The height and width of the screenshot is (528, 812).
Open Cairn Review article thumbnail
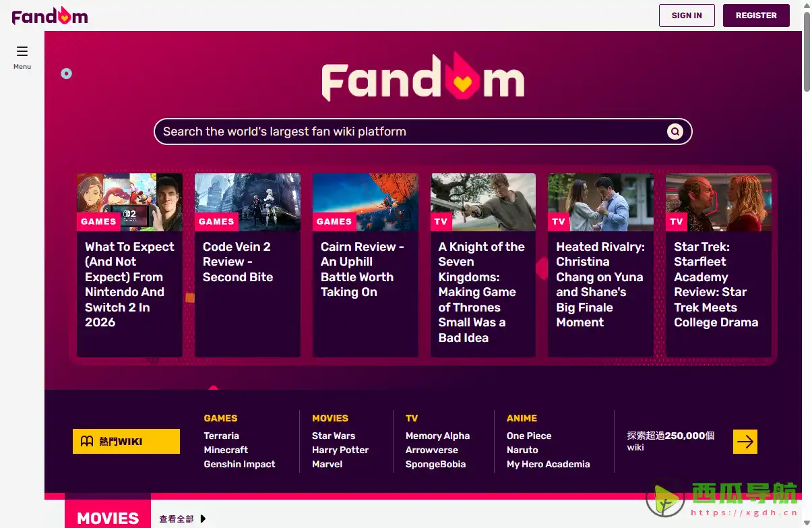(365, 202)
